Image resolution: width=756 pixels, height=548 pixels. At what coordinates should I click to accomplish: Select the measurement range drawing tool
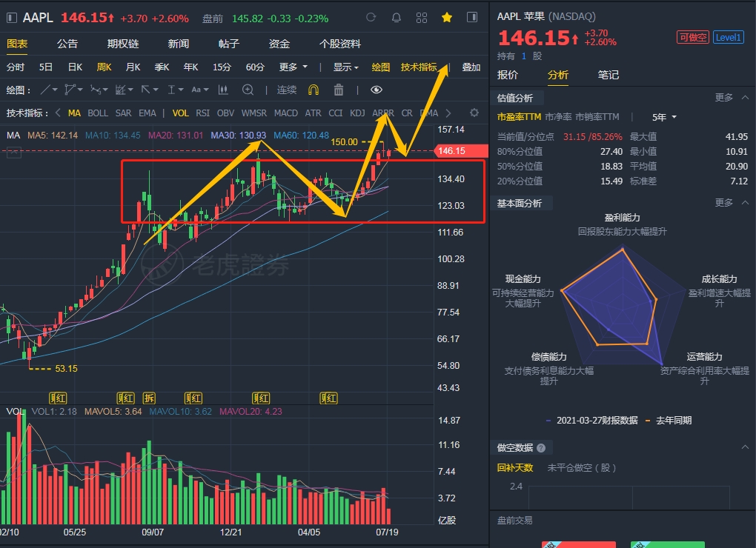pyautogui.click(x=171, y=90)
